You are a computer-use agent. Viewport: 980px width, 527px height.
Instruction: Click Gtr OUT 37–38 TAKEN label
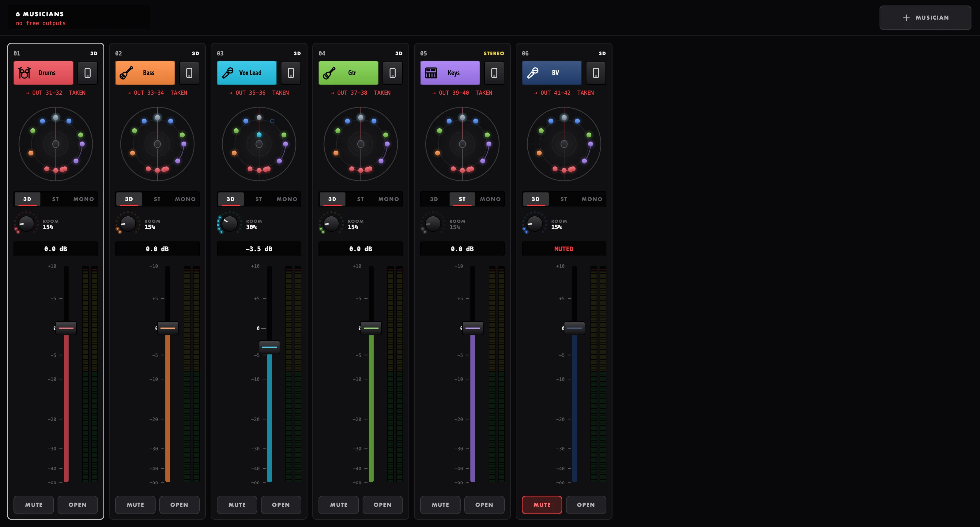click(x=361, y=93)
